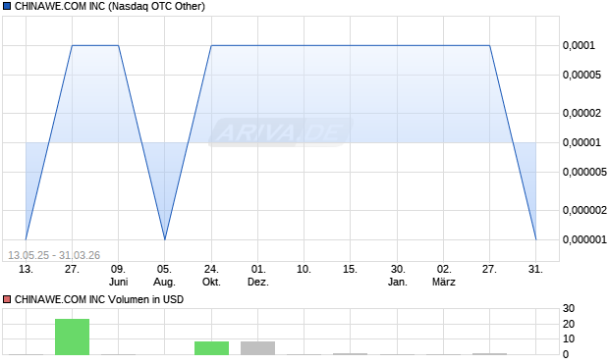Click the price line low point at 05. Aug.
Viewport: 609px width, 364px height.
165,239
